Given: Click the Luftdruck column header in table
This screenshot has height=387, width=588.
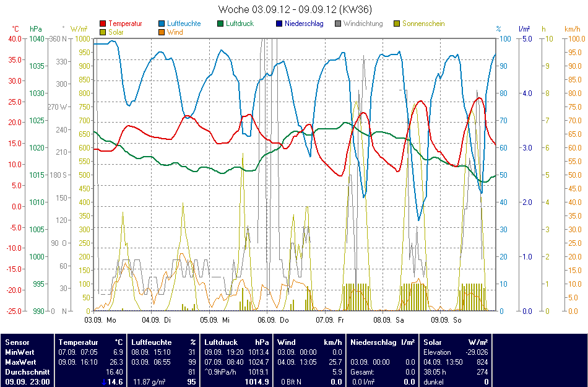Looking at the screenshot, I should coord(221,342).
